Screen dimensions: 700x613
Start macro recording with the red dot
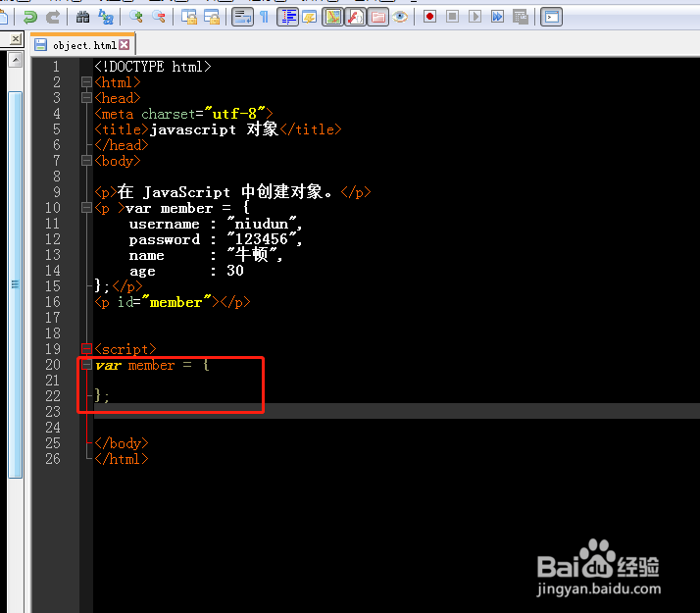(430, 17)
